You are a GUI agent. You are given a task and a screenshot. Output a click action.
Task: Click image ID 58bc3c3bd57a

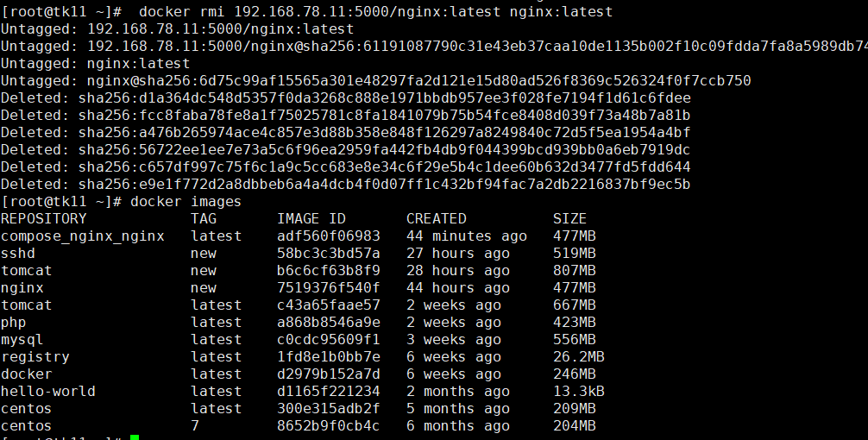click(x=329, y=254)
